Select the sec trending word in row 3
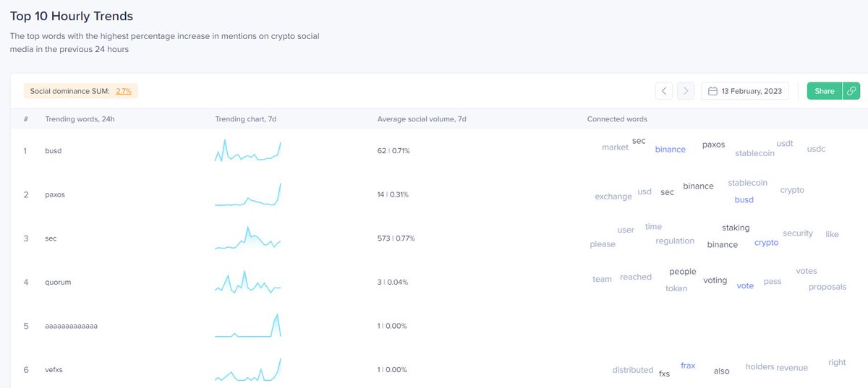The image size is (868, 388). (x=51, y=238)
